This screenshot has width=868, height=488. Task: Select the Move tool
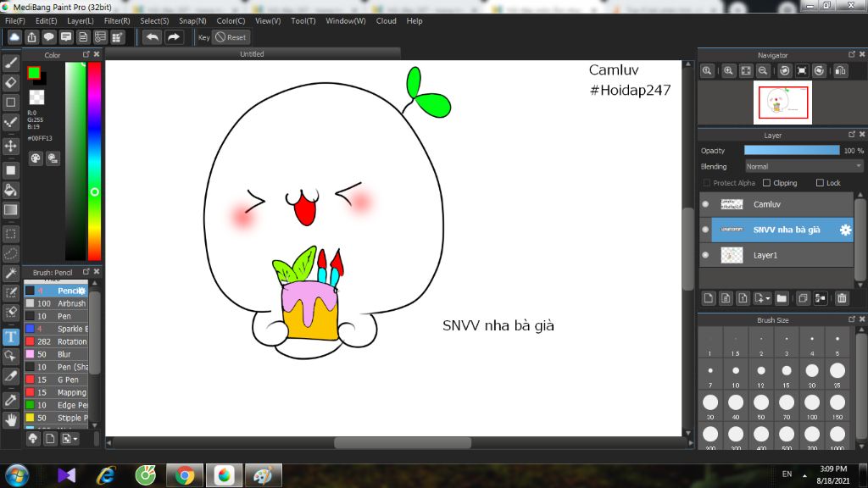click(x=10, y=146)
